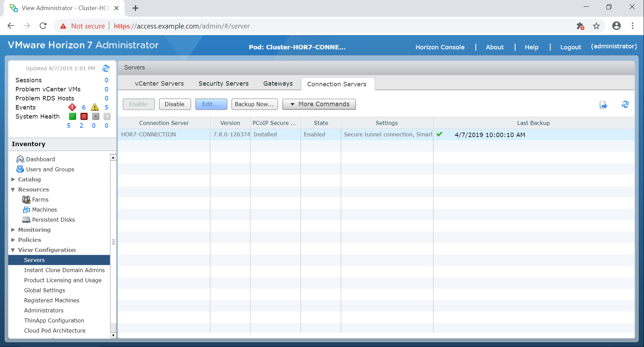The image size is (644, 347).
Task: Switch to the Gateways tab
Action: (x=278, y=84)
